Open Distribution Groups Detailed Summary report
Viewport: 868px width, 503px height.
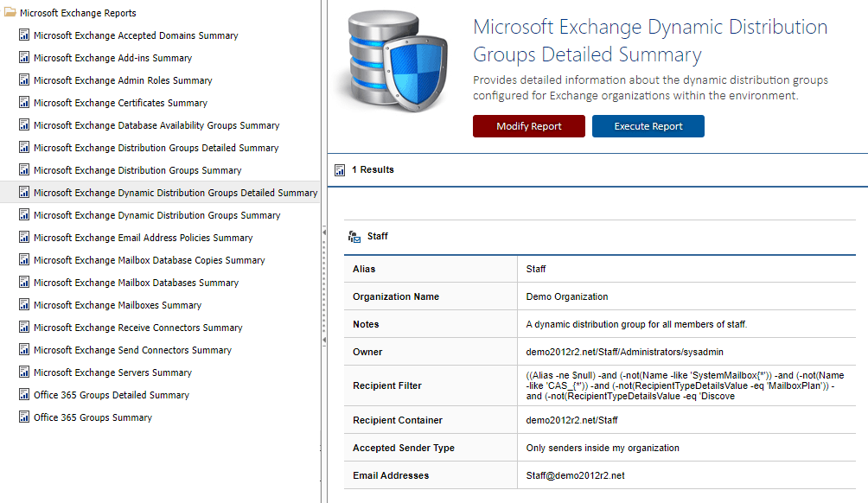[156, 148]
